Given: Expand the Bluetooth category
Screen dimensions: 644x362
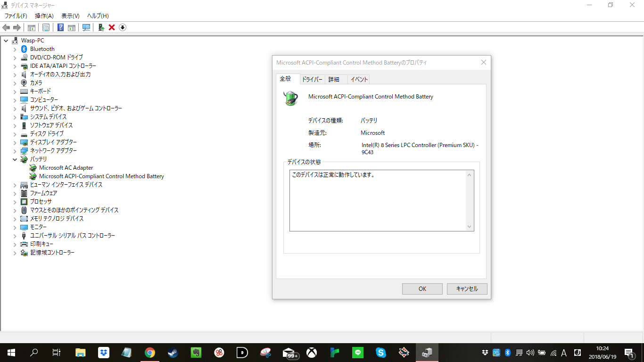Looking at the screenshot, I should click(15, 49).
